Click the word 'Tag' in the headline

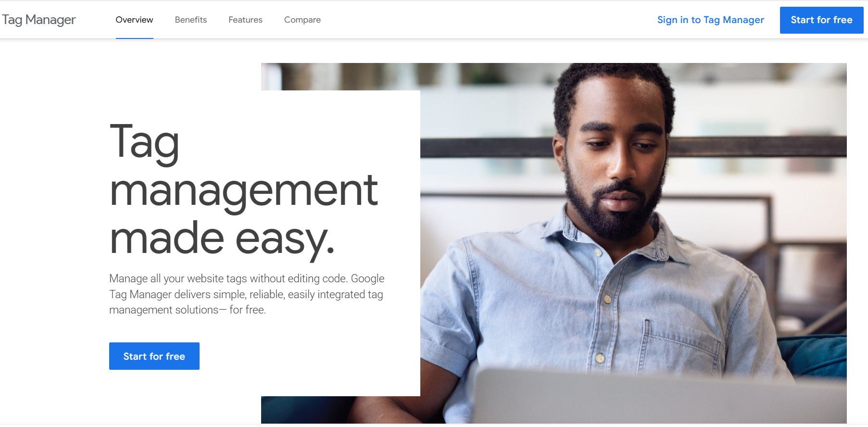[144, 142]
